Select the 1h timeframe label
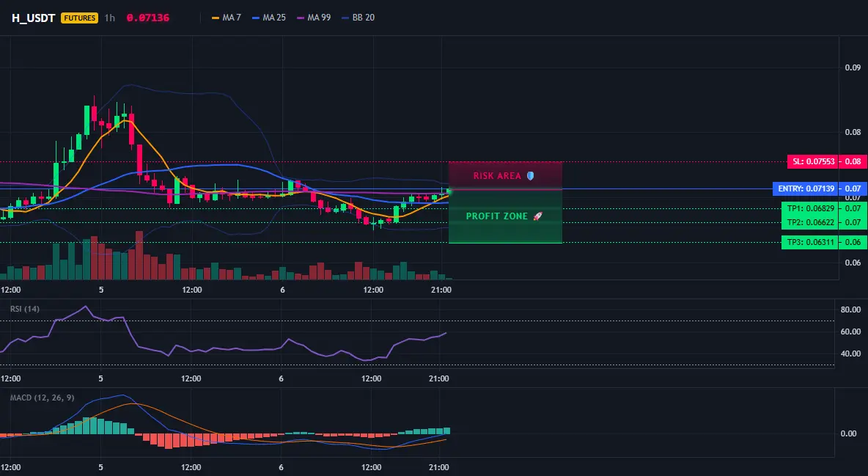 point(110,18)
